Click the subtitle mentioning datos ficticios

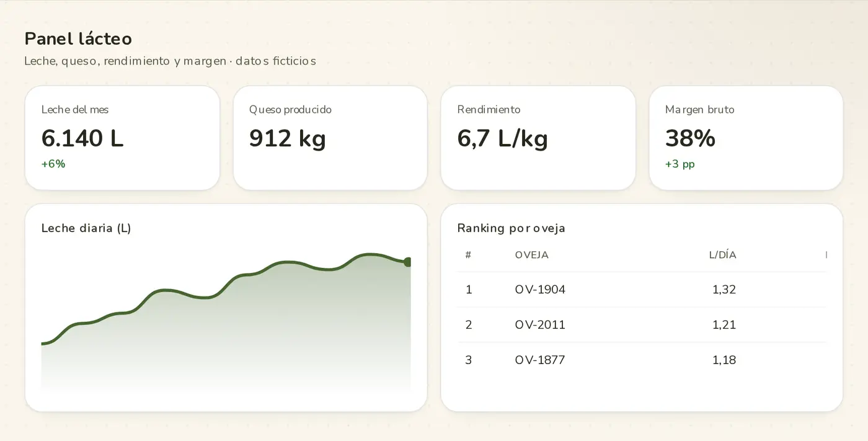(170, 61)
